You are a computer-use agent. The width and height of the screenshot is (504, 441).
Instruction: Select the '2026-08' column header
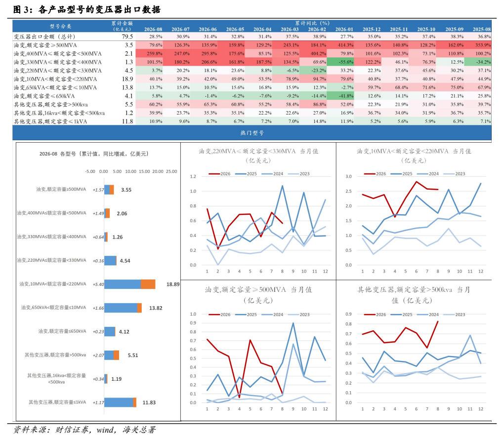pyautogui.click(x=153, y=29)
